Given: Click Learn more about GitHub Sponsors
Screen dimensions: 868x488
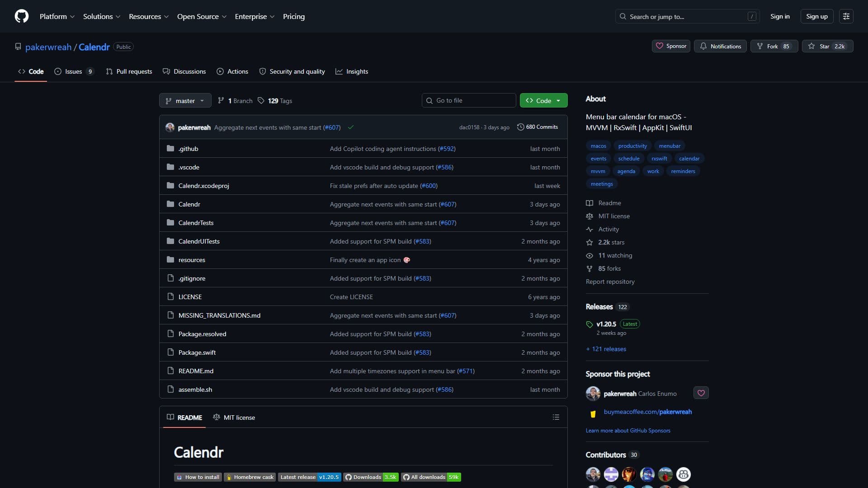Looking at the screenshot, I should pos(628,431).
